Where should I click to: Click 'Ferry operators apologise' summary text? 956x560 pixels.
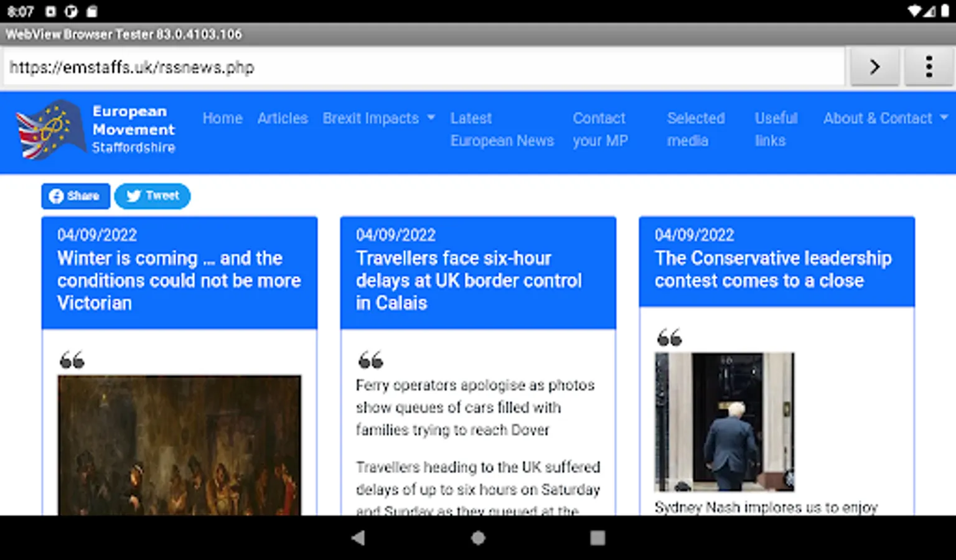coord(476,408)
